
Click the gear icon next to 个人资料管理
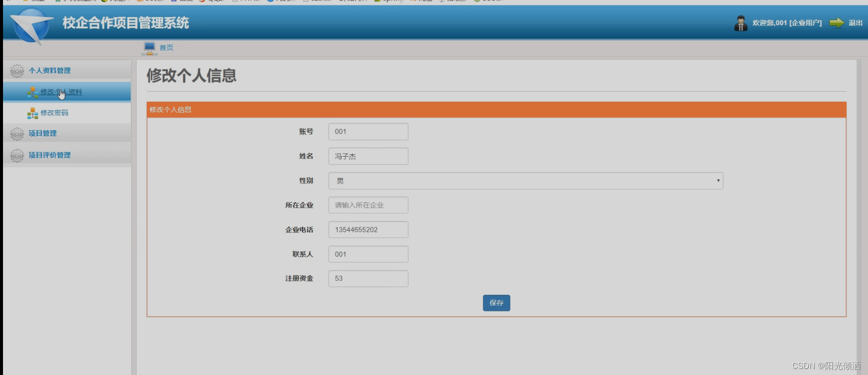pyautogui.click(x=17, y=71)
